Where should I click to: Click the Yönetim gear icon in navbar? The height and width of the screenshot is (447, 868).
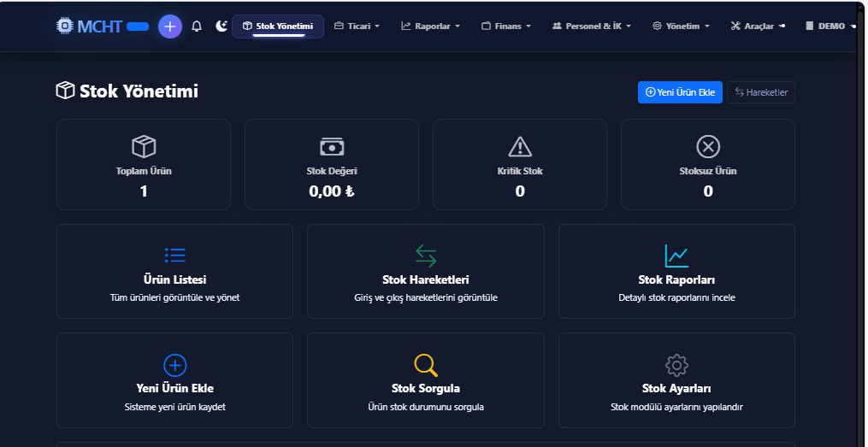pos(657,26)
